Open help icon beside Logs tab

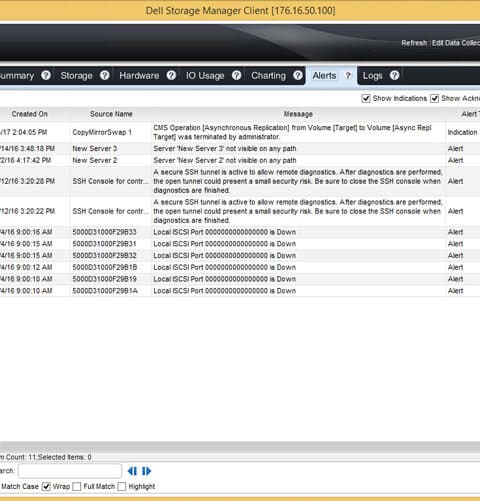click(395, 75)
